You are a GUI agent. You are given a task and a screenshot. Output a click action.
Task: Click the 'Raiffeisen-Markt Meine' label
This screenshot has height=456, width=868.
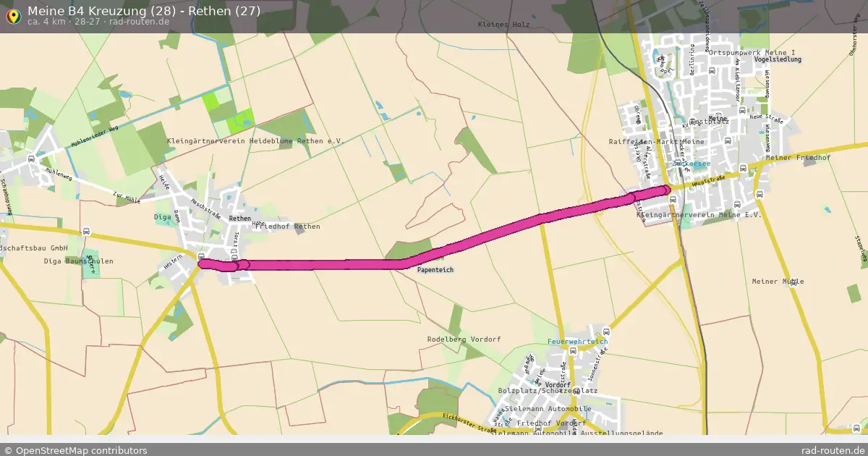point(657,142)
